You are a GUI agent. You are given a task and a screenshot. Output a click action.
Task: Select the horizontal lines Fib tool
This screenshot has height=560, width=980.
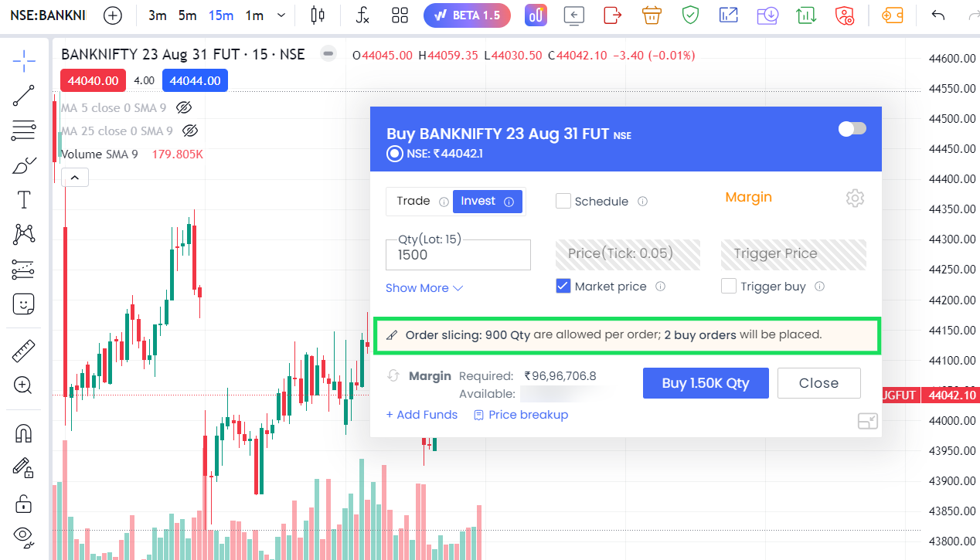24,131
